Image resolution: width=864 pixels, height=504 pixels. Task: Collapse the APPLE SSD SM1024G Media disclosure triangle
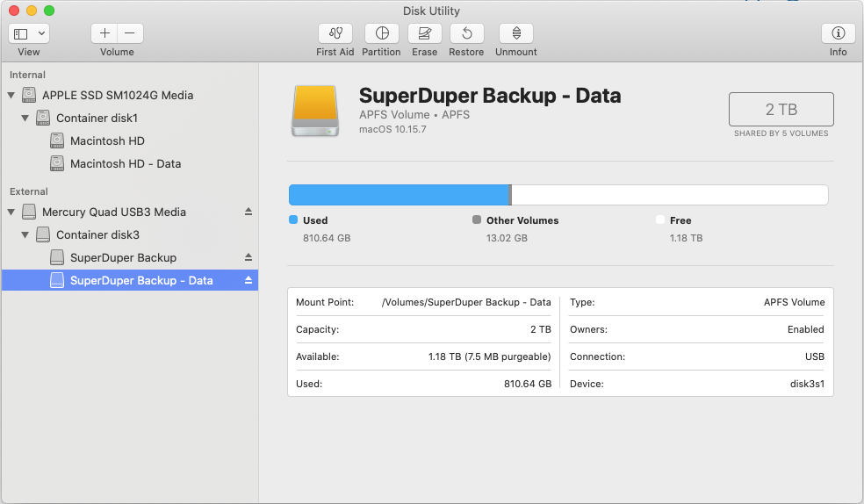pyautogui.click(x=11, y=96)
